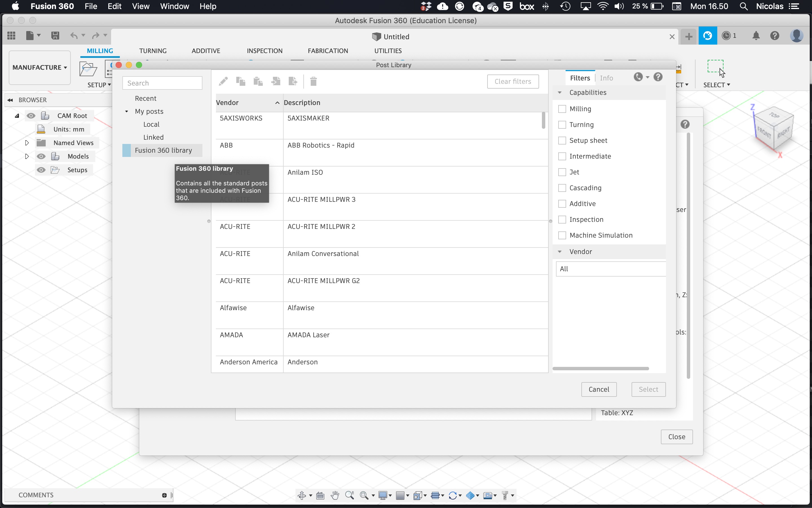The image size is (812, 508).
Task: Switch to the ADDITIVE tab
Action: (206, 51)
